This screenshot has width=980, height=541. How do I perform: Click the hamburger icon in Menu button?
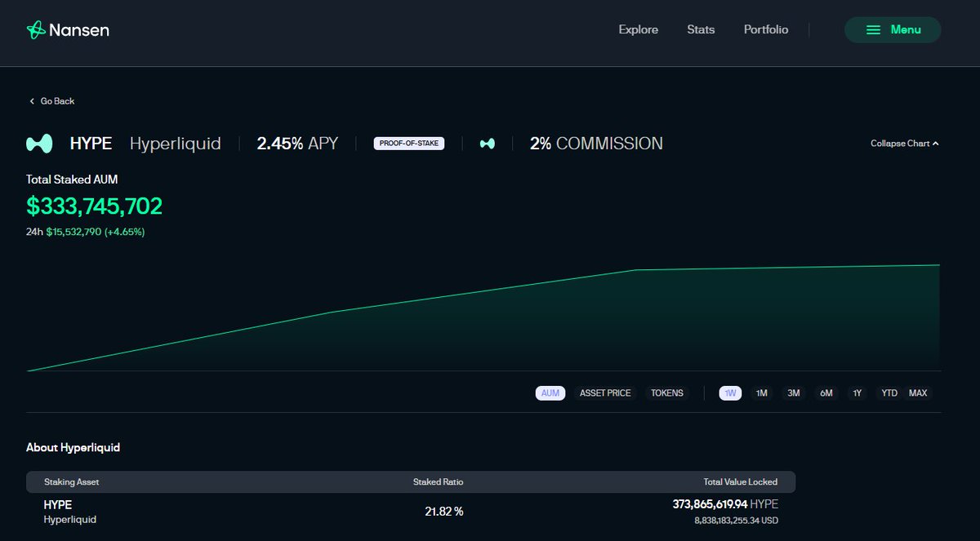pyautogui.click(x=873, y=30)
